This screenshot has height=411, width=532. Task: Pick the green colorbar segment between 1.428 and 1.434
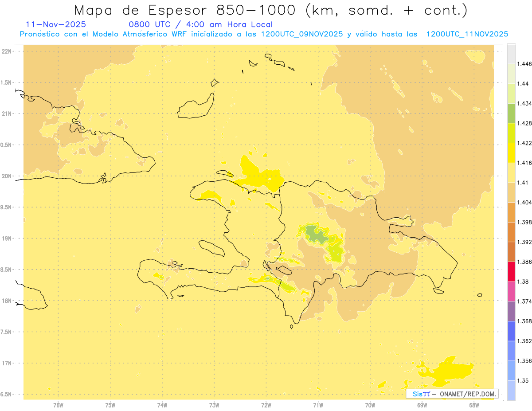(x=511, y=113)
